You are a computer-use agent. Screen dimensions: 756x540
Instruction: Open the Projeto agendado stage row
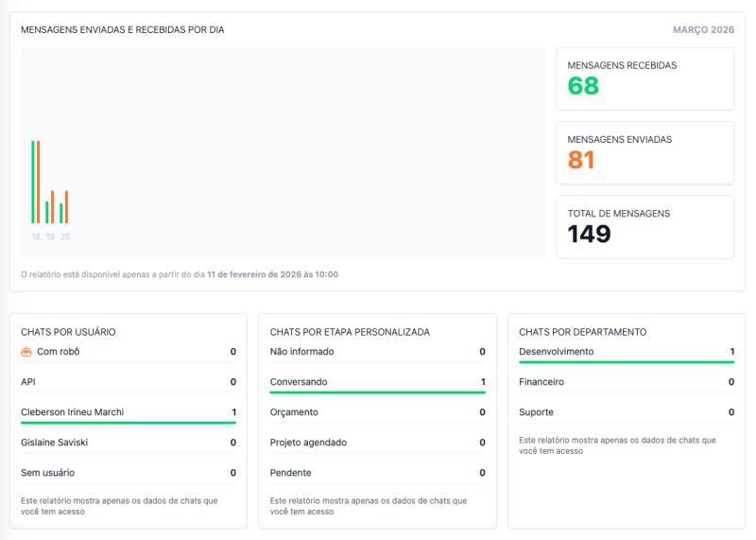(x=377, y=443)
